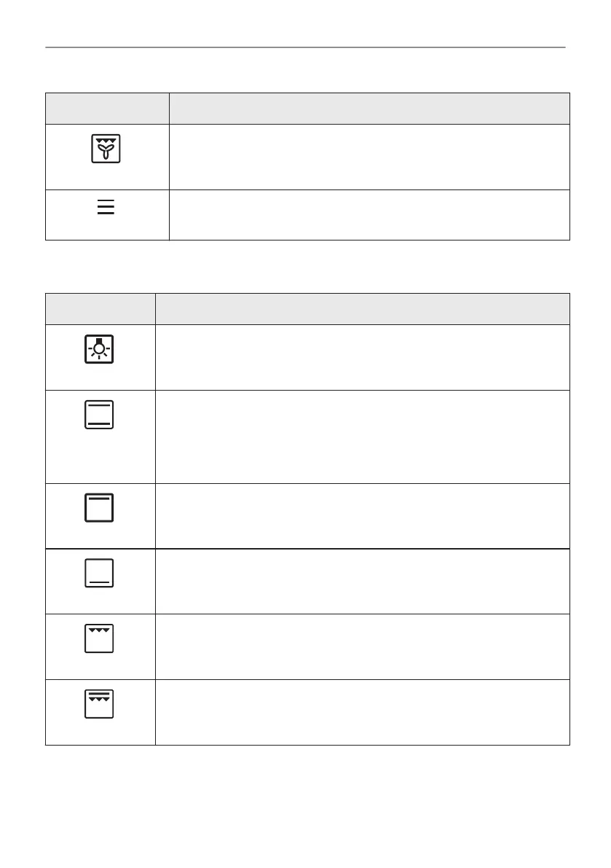This screenshot has height=868, width=611.
Task: Select the fast grilling double-line icon
Action: 100,704
